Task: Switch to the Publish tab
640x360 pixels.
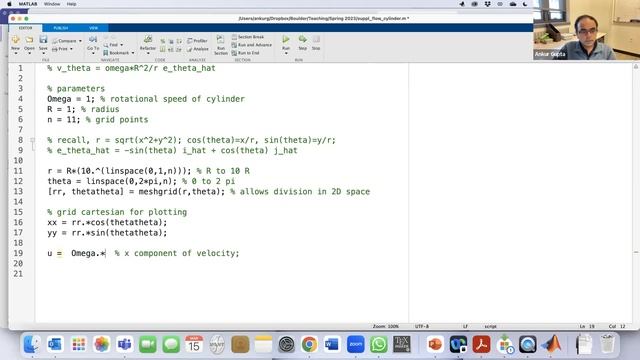Action: click(60, 28)
